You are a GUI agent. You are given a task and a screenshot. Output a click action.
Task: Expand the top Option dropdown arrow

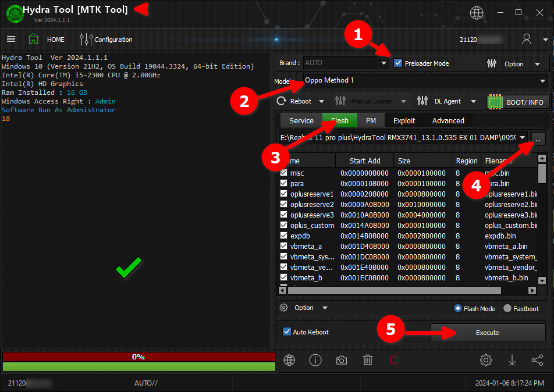(x=537, y=65)
